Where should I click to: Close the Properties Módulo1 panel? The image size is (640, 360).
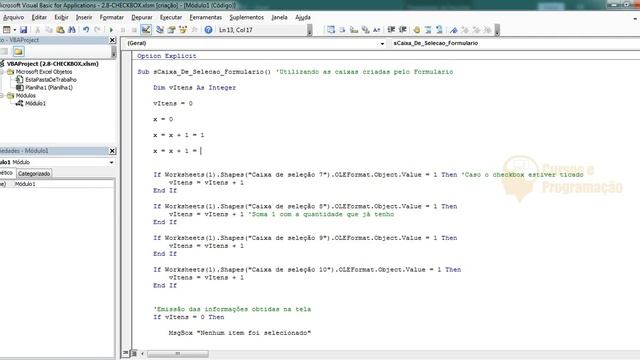click(113, 151)
